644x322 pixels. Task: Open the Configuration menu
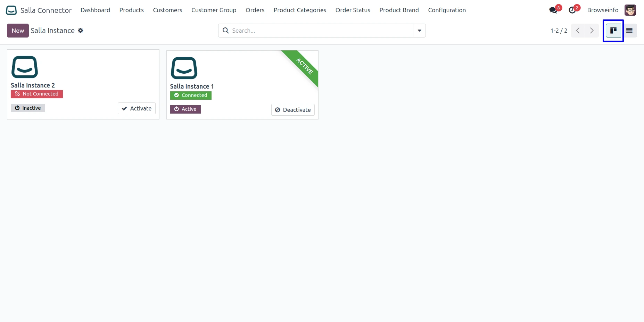[x=447, y=10]
